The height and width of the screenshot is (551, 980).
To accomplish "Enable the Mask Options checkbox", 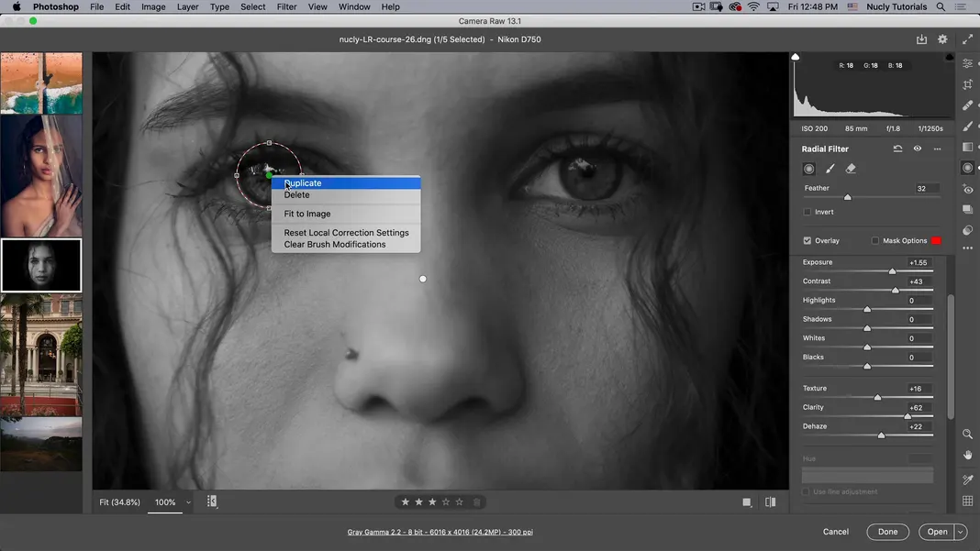I will (875, 240).
